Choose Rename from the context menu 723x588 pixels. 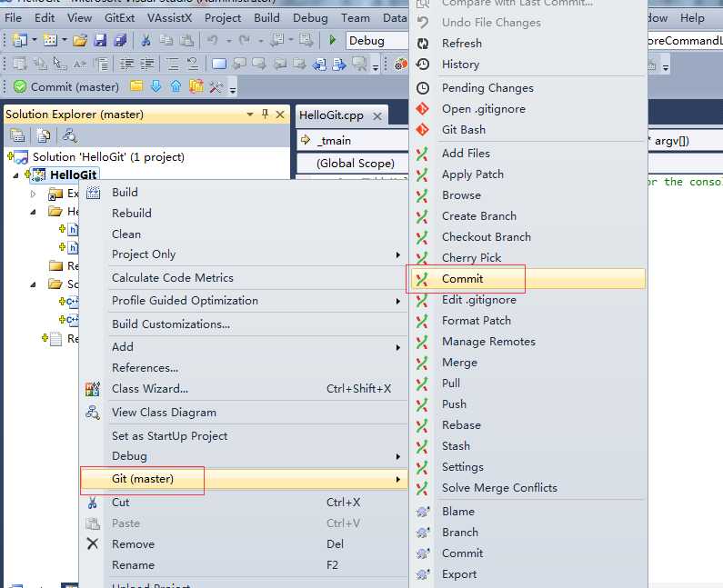245,565
